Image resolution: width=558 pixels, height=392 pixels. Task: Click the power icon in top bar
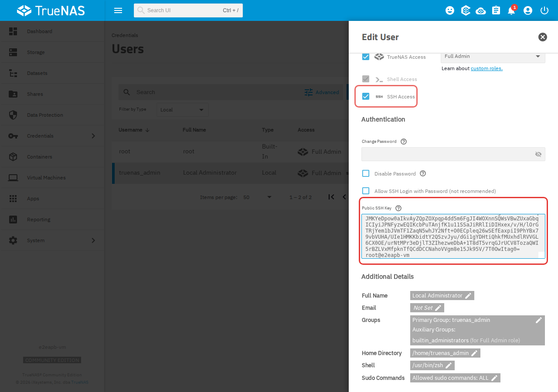[544, 10]
